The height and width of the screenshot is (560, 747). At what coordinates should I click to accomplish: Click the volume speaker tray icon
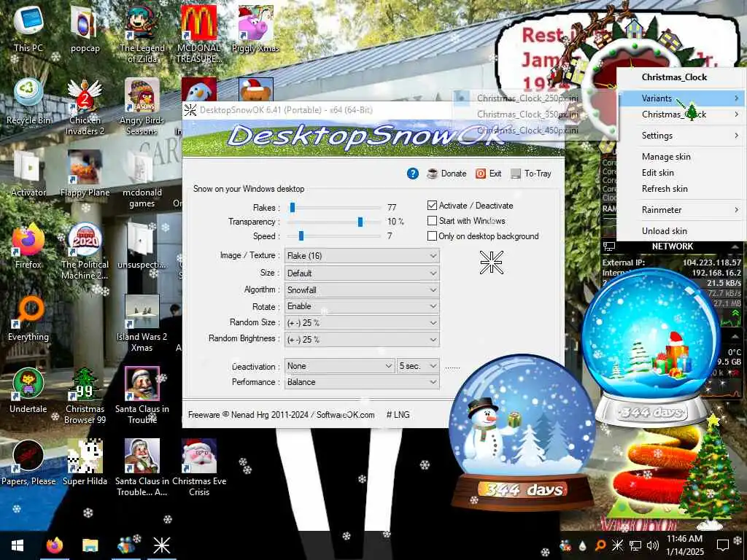(653, 545)
